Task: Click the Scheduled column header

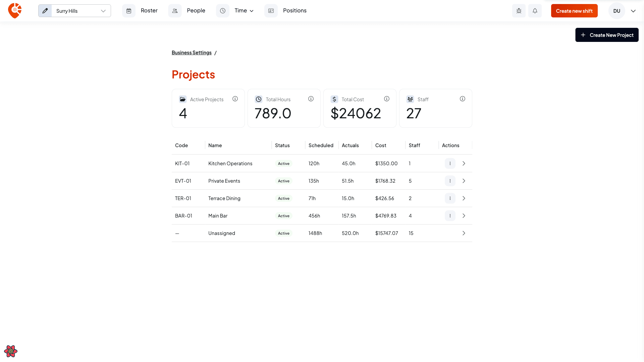Action: [321, 145]
